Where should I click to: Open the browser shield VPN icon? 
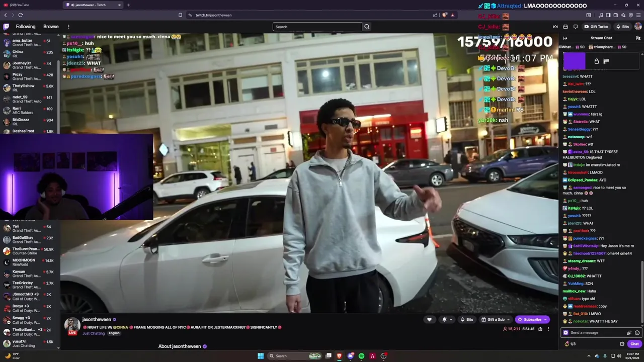click(x=631, y=15)
